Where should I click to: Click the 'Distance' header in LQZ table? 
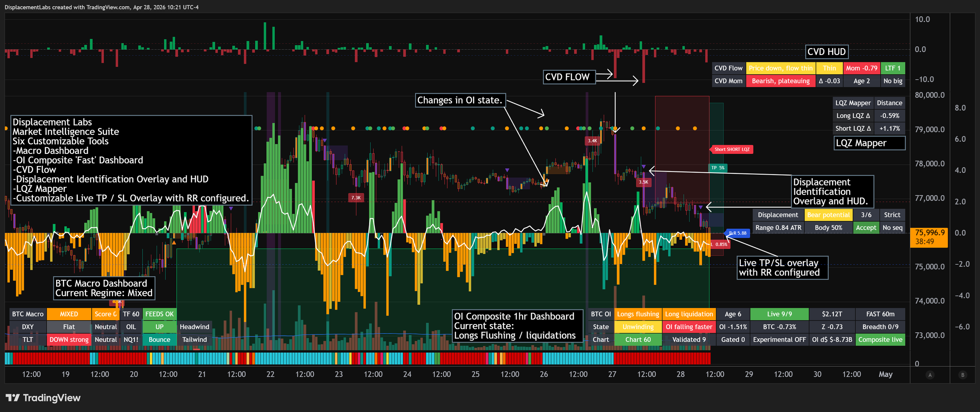[x=889, y=103]
